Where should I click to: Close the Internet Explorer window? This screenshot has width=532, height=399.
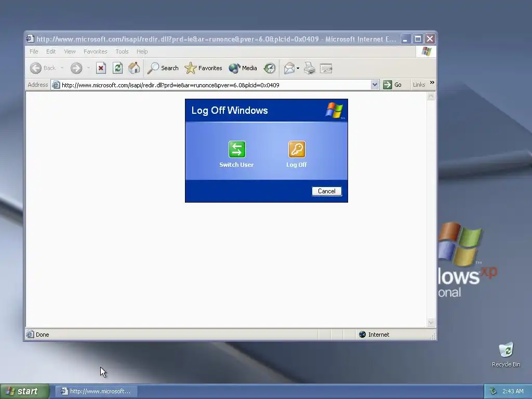click(430, 39)
